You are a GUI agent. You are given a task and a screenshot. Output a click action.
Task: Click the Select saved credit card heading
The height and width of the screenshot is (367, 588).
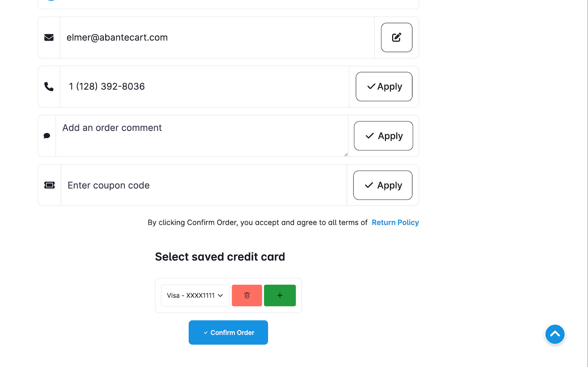(x=220, y=257)
